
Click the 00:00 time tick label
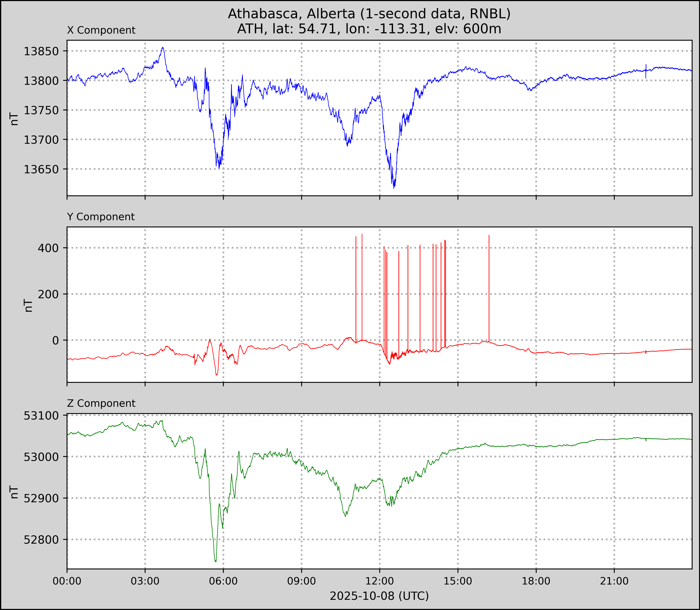tap(67, 581)
